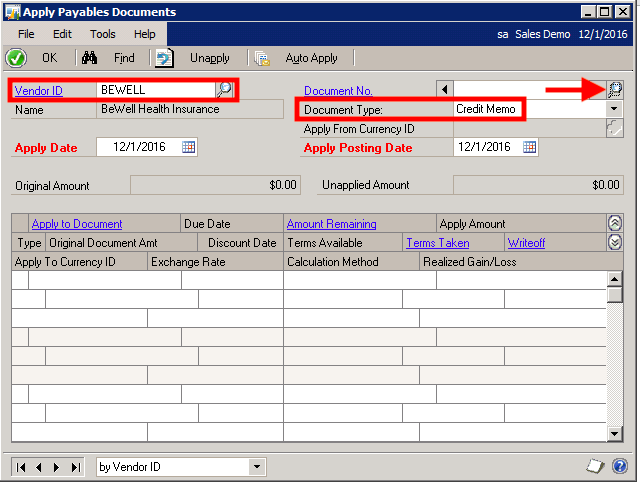Click the green OK checkmark icon
This screenshot has height=482, width=640.
16,58
